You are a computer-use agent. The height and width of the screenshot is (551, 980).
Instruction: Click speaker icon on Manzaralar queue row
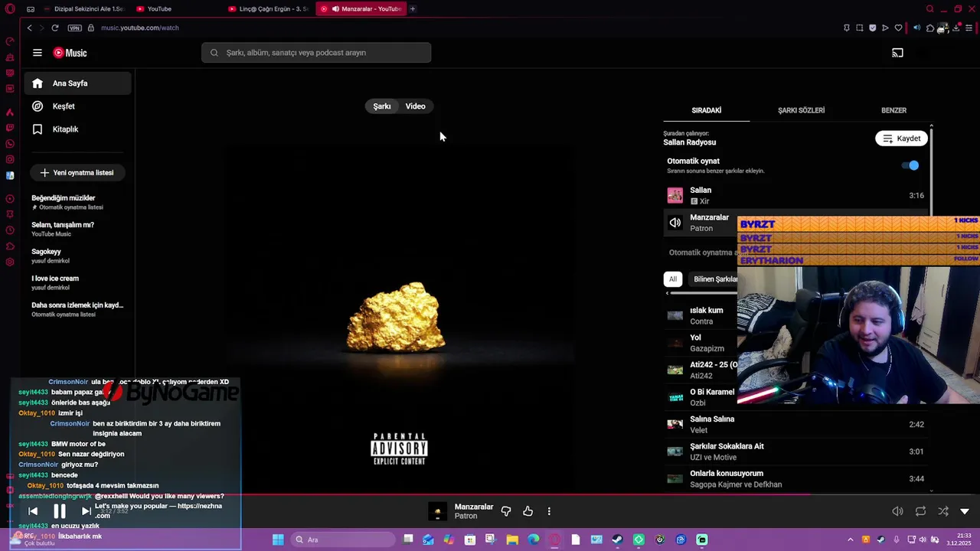[675, 223]
